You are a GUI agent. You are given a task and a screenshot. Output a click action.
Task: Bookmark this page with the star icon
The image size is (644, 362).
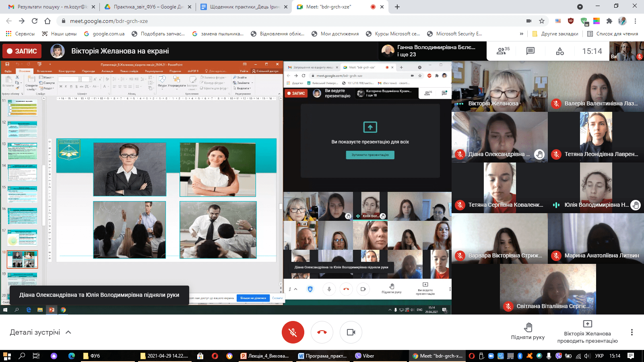[x=542, y=21]
